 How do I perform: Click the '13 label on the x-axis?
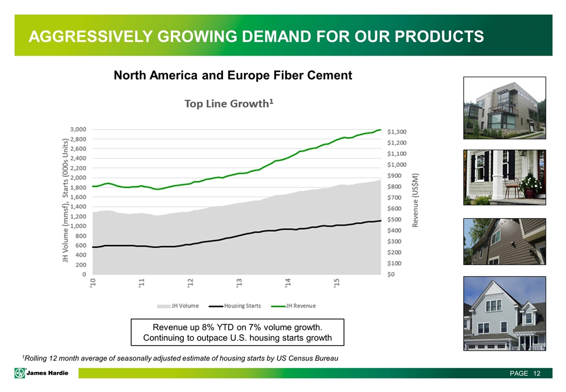(239, 283)
